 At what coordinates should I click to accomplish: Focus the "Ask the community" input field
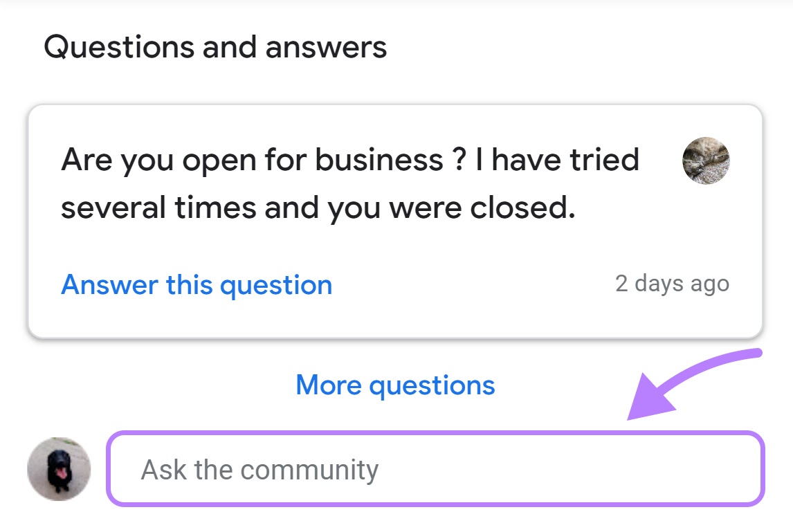click(436, 469)
